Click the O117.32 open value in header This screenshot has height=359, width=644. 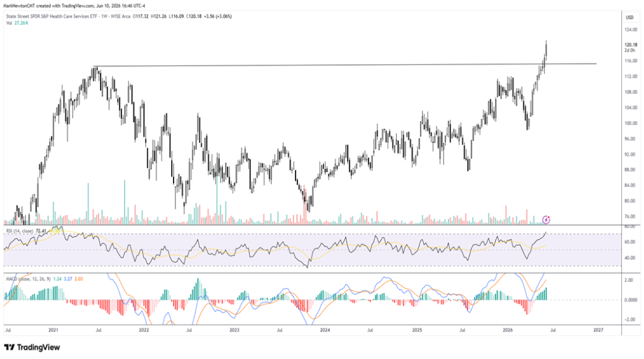click(140, 16)
